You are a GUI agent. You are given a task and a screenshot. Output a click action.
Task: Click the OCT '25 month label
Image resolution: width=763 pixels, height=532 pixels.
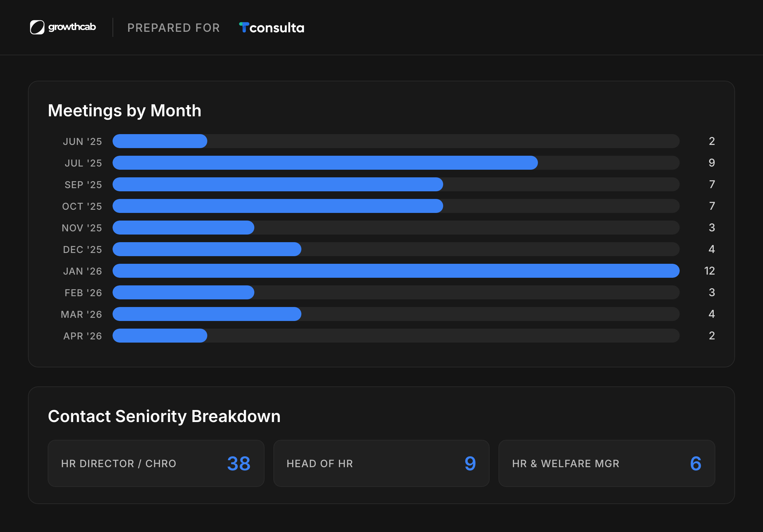(82, 206)
